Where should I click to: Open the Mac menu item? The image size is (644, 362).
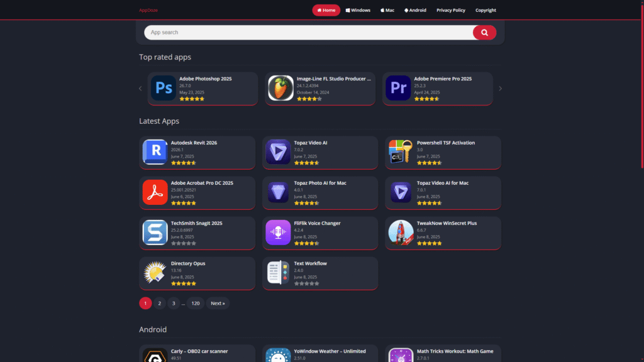(x=387, y=10)
